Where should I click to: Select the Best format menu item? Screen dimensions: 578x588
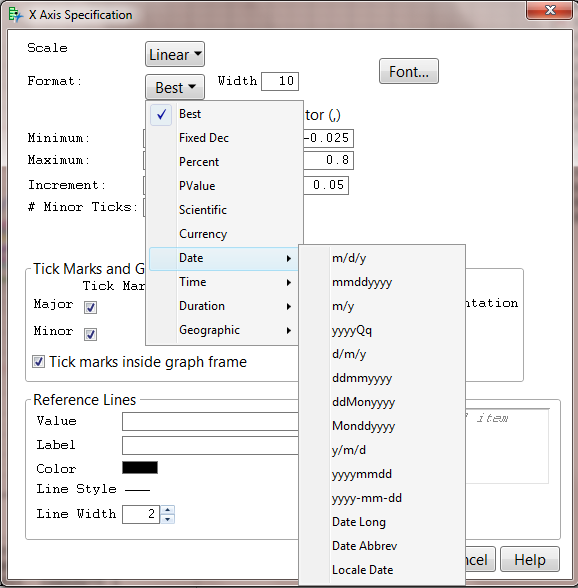(x=224, y=114)
